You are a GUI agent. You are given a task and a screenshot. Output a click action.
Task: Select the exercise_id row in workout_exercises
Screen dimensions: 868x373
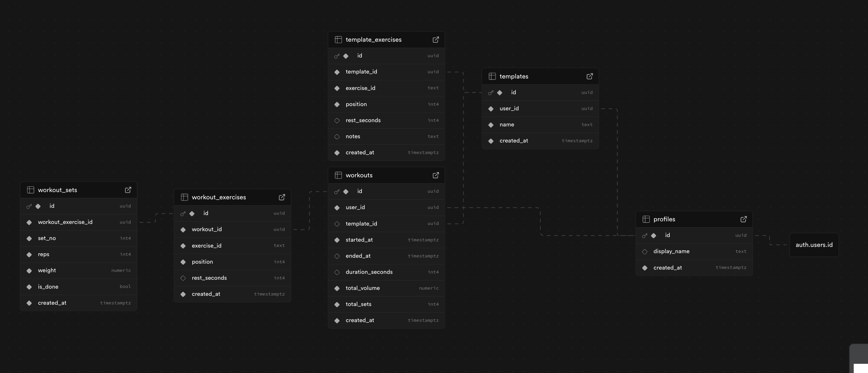click(232, 246)
